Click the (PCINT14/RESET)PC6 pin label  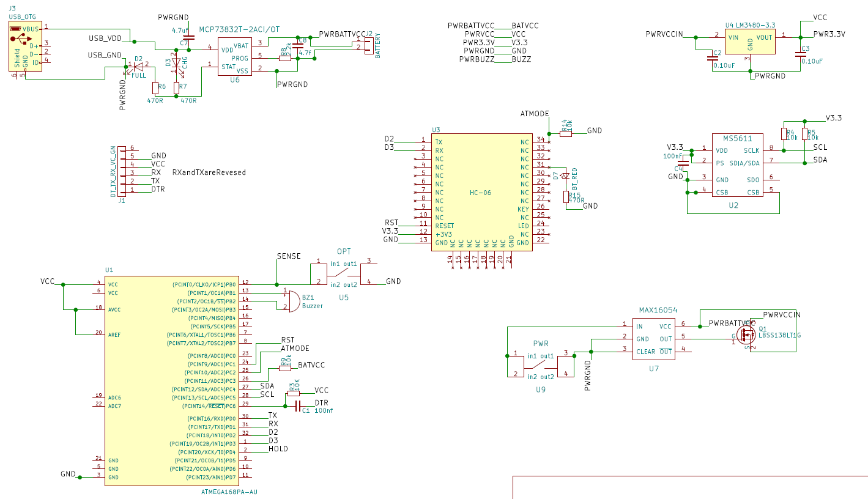[203, 406]
